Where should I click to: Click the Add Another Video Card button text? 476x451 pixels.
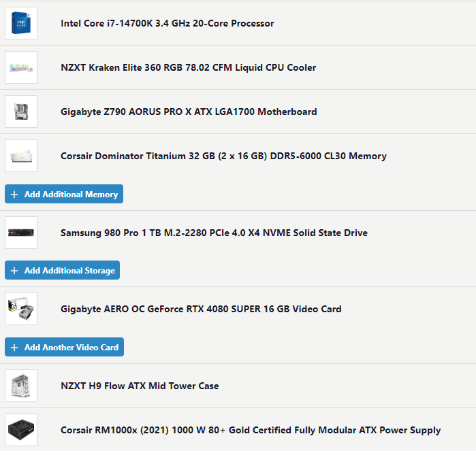pos(72,348)
